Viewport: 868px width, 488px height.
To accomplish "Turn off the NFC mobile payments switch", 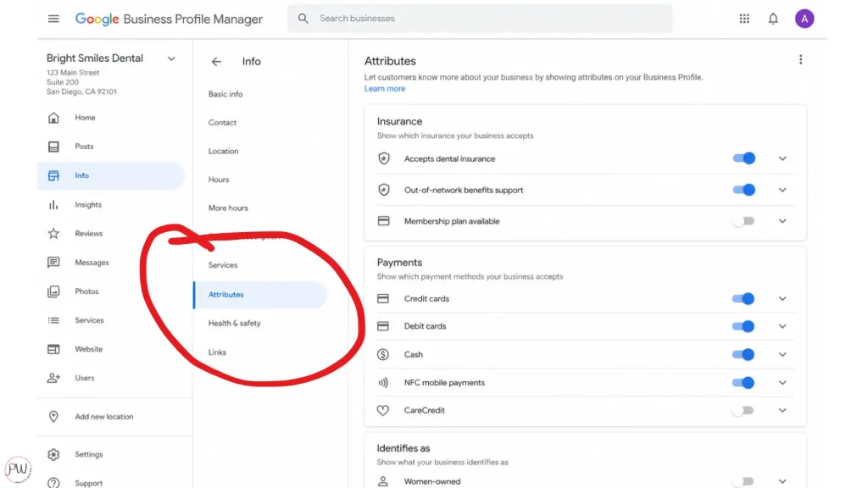I will (x=743, y=383).
